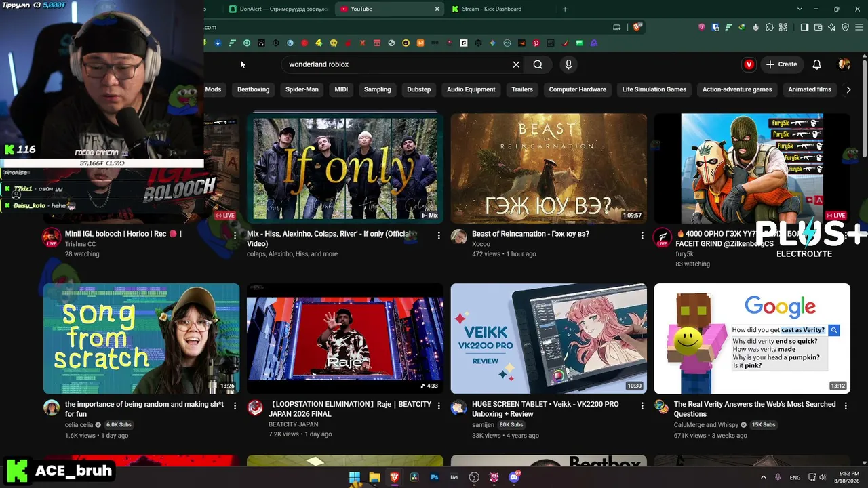Click the Pinterest bookmark icon
The width and height of the screenshot is (868, 488).
click(536, 43)
